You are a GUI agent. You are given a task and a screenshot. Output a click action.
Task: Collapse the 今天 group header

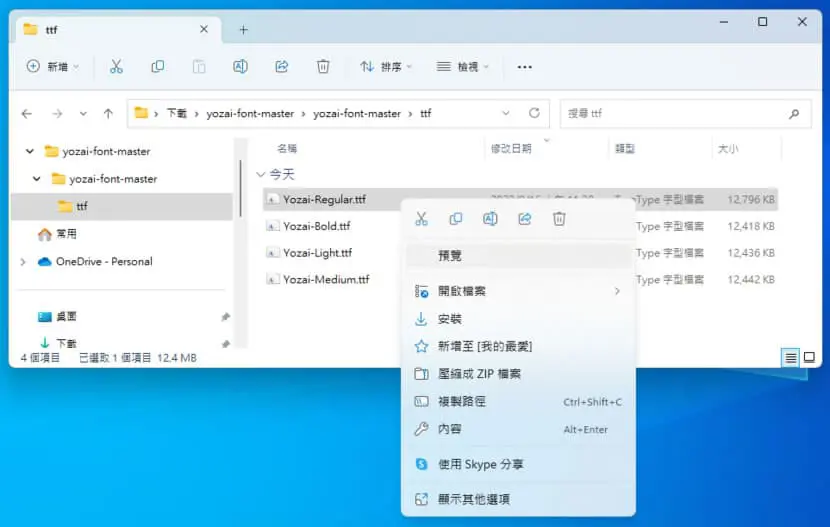(260, 174)
